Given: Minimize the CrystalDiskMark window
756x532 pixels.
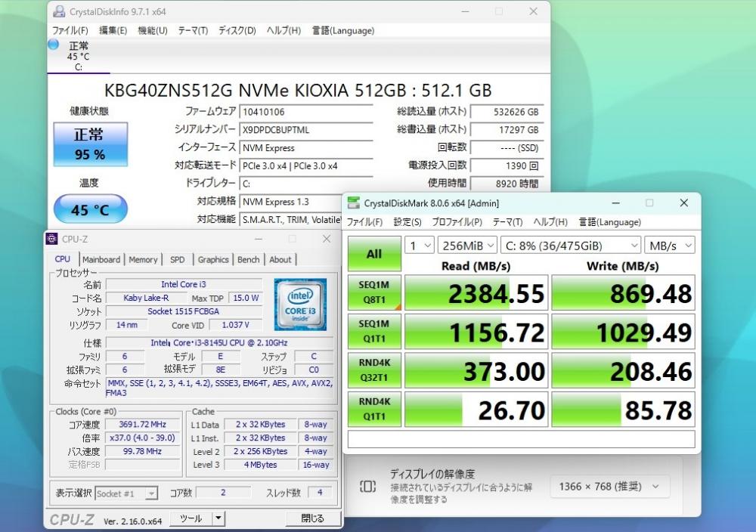Looking at the screenshot, I should click(615, 203).
